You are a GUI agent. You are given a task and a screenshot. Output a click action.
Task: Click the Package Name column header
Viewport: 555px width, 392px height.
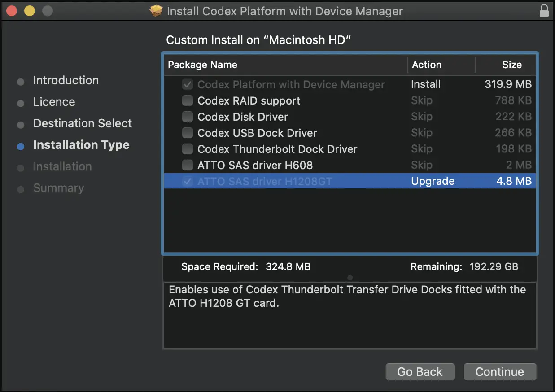(202, 65)
